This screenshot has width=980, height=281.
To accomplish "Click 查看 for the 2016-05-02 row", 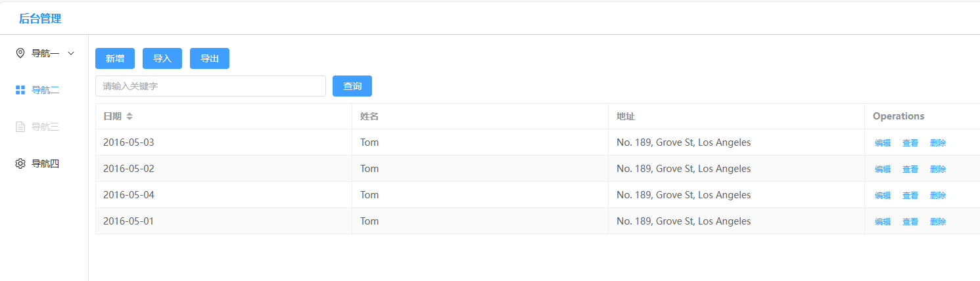I will point(910,169).
